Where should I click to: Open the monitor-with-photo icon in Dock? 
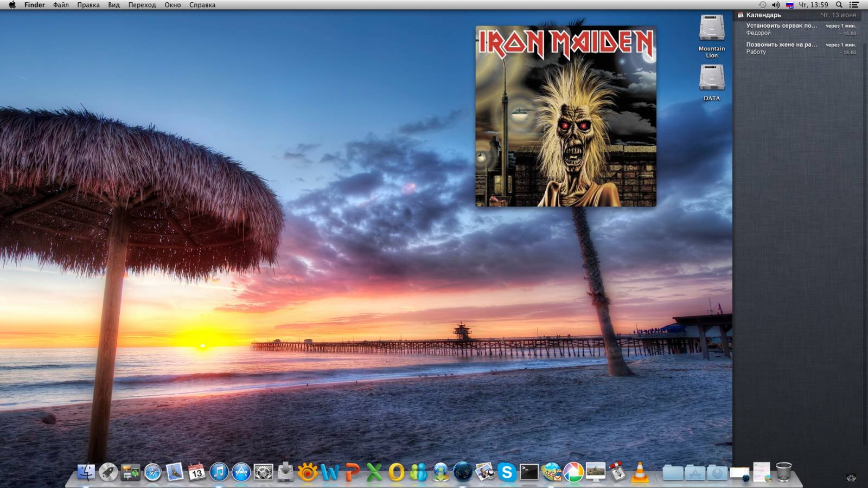pyautogui.click(x=596, y=472)
